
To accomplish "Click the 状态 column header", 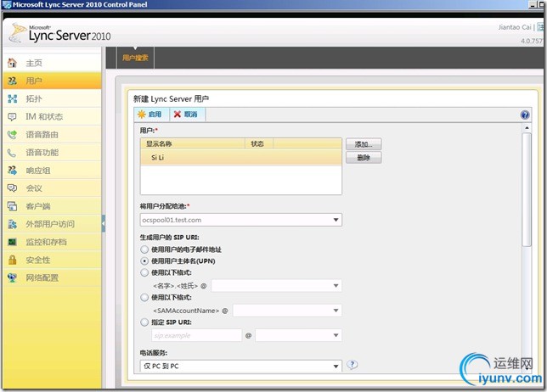I will click(258, 144).
